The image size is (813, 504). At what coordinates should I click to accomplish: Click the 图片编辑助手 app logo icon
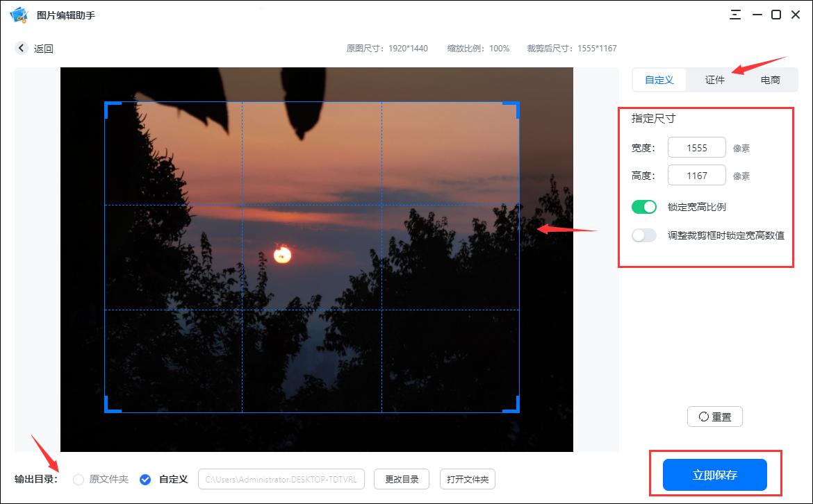click(x=20, y=14)
